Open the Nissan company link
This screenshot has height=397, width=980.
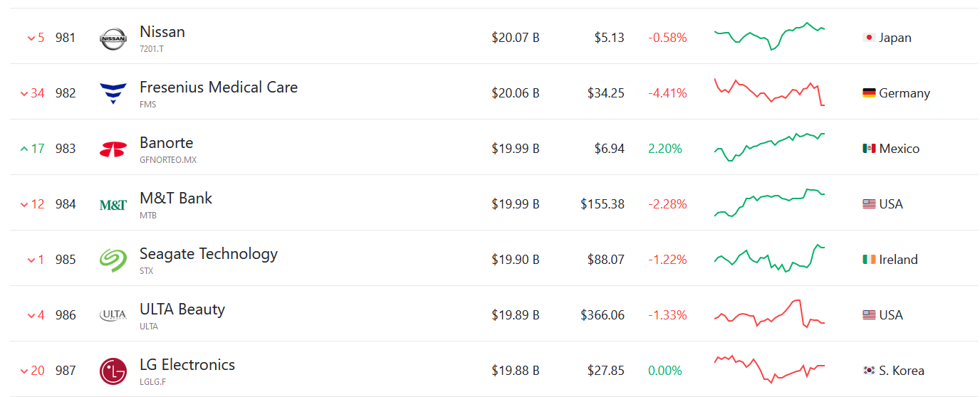(x=162, y=32)
